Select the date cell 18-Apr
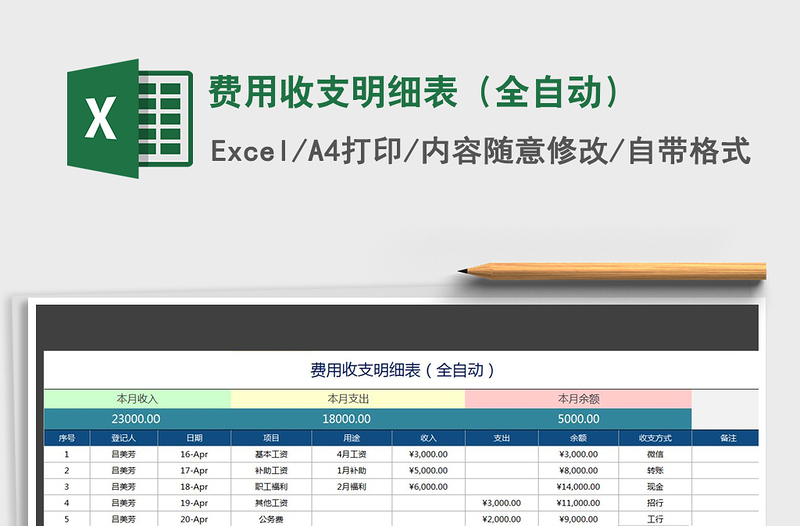Viewport: 800px width, 526px height. coord(194,487)
